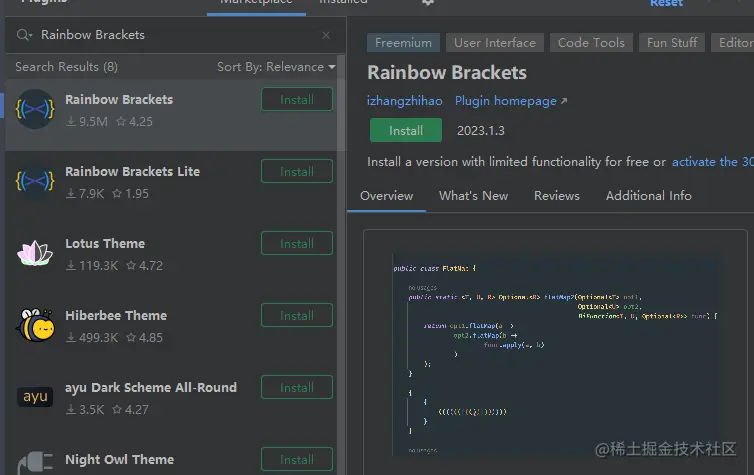
Task: Click the Rainbow Brackets plugin icon
Action: point(35,109)
